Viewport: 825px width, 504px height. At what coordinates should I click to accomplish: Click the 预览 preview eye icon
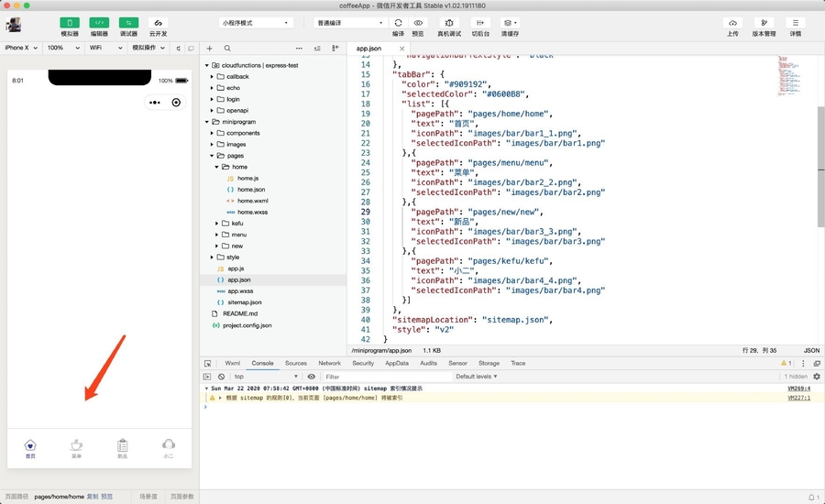coord(418,23)
